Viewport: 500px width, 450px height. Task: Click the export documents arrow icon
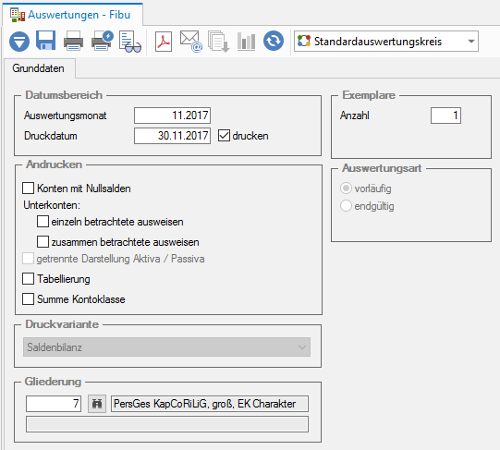pyautogui.click(x=219, y=41)
